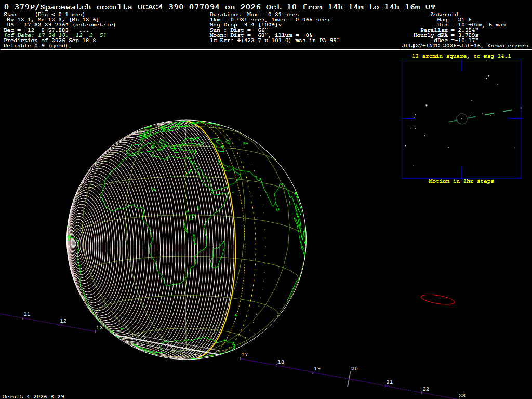Click hour marker 20 tick on path line
The image size is (532, 399).
tap(349, 379)
